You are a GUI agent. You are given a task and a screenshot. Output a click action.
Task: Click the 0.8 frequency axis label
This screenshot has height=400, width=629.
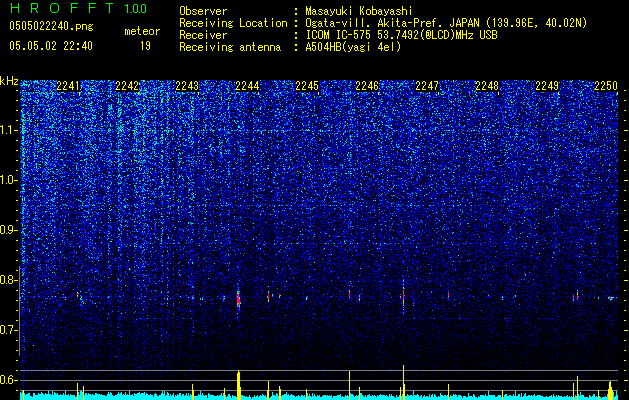click(x=9, y=280)
